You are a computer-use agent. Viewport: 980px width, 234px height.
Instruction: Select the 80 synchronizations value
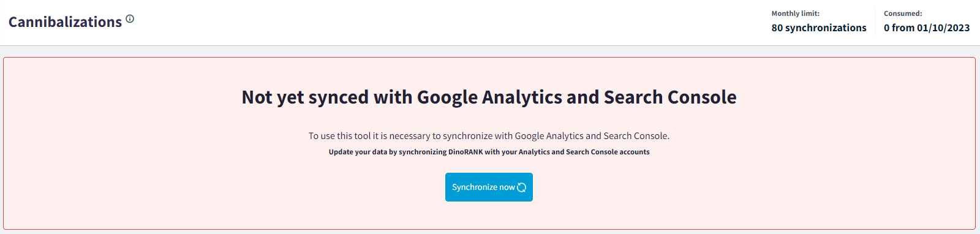819,28
